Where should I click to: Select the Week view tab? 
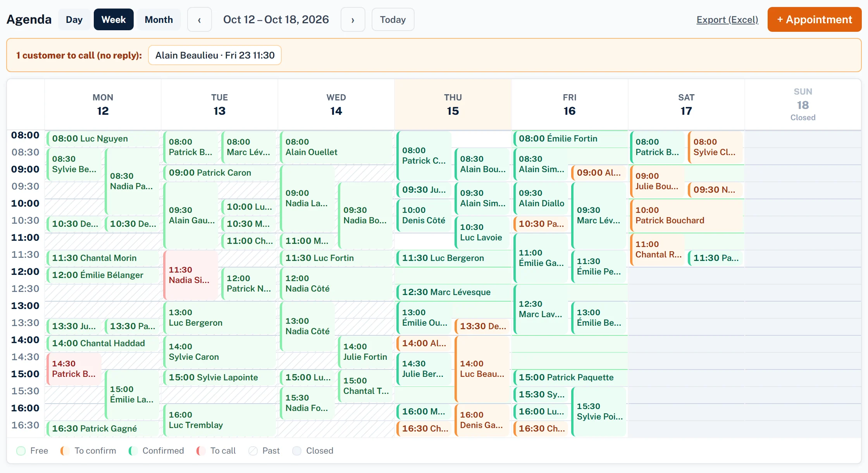coord(114,20)
